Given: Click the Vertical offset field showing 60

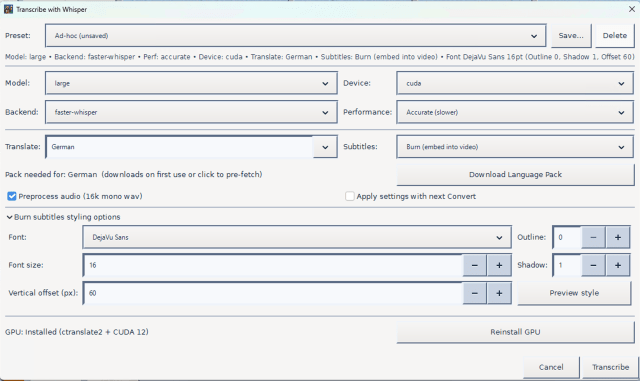Looking at the screenshot, I should pos(273,293).
